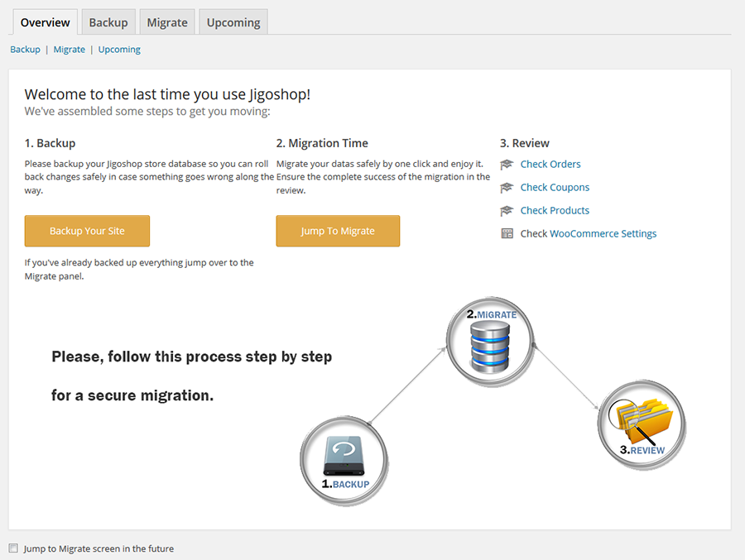This screenshot has width=745, height=560.
Task: Click the graduation cap icon beside Check Orders
Action: coord(507,165)
